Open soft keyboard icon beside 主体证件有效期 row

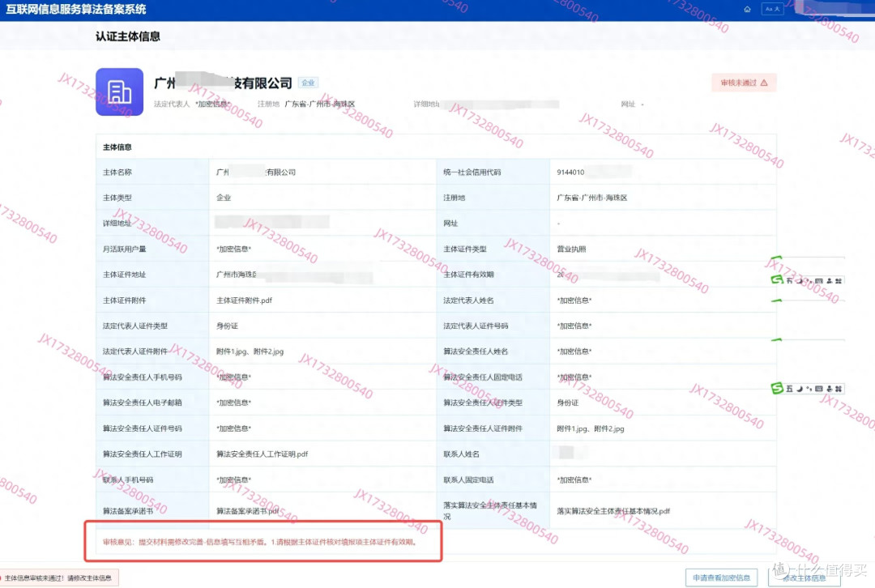tap(818, 280)
